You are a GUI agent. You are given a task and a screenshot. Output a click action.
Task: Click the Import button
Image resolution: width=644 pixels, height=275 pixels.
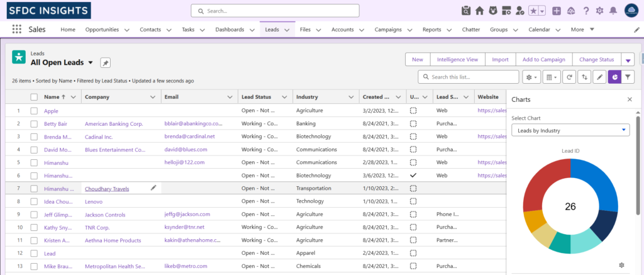point(500,59)
